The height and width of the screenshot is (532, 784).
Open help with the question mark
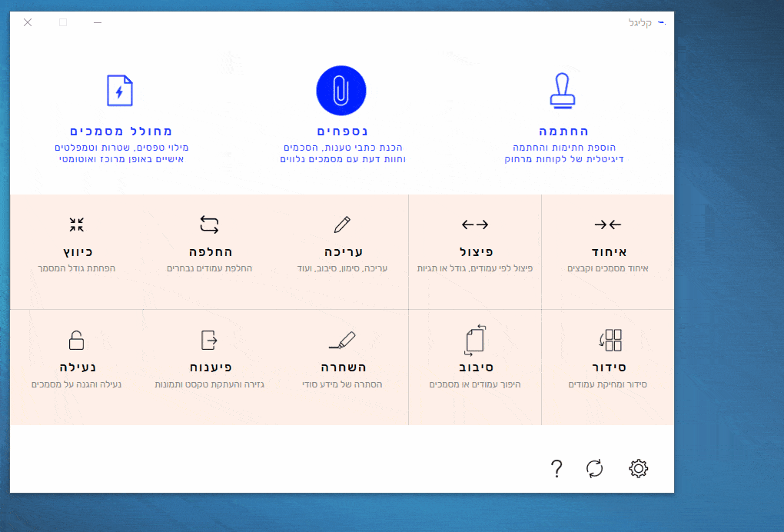click(557, 468)
